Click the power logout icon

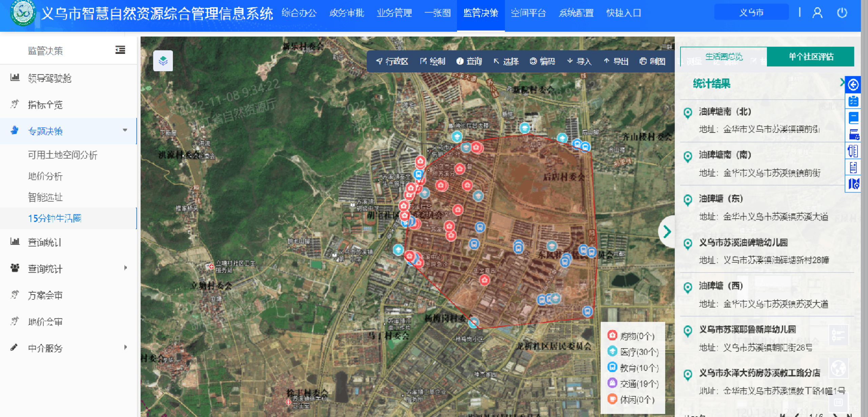click(x=842, y=13)
